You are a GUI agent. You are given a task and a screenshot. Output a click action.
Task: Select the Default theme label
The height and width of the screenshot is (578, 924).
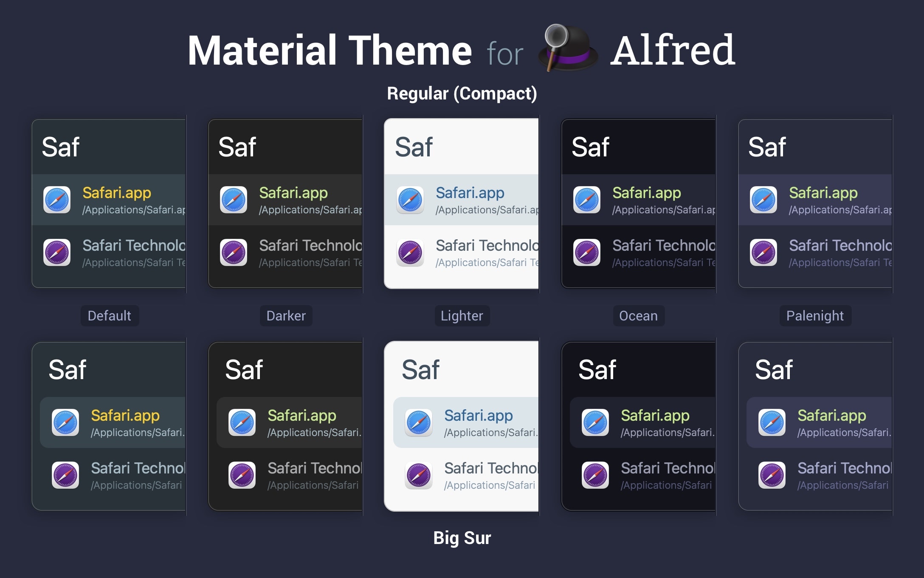pyautogui.click(x=110, y=316)
